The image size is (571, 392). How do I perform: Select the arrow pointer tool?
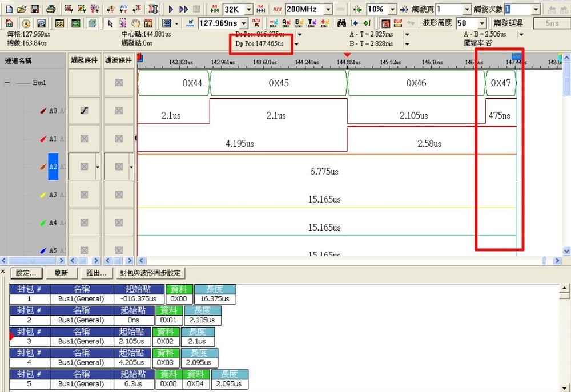[x=110, y=23]
